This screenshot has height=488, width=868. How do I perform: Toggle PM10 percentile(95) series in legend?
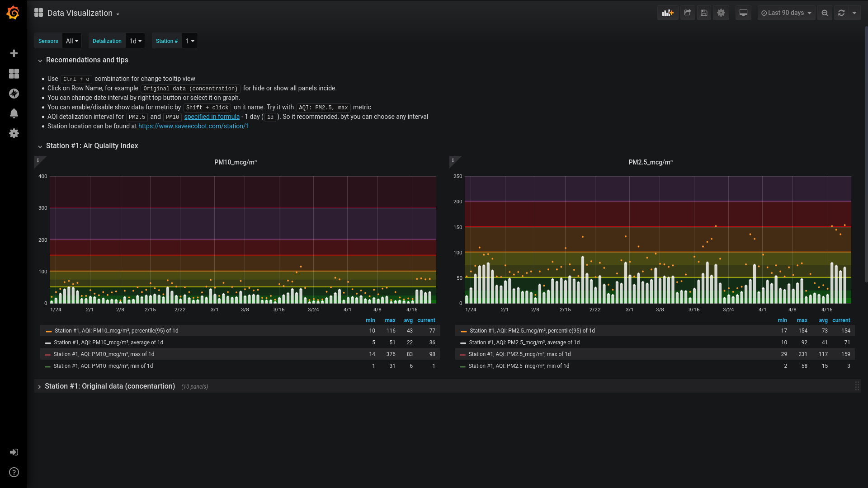pyautogui.click(x=117, y=331)
